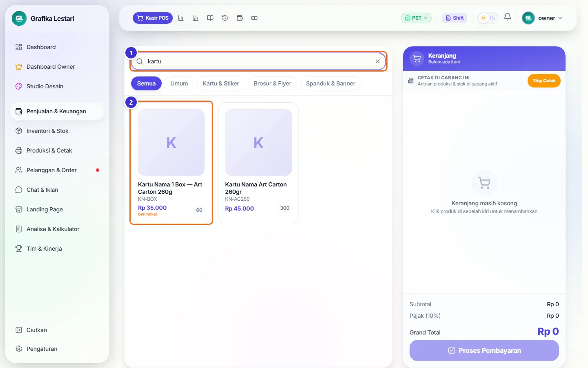Click the Titip Cetak button

544,81
